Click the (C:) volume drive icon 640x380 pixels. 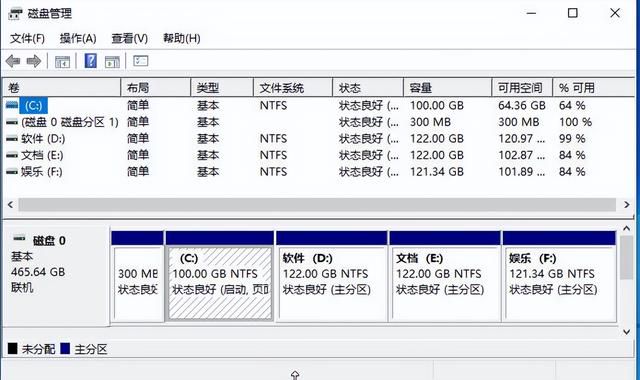pyautogui.click(x=12, y=105)
